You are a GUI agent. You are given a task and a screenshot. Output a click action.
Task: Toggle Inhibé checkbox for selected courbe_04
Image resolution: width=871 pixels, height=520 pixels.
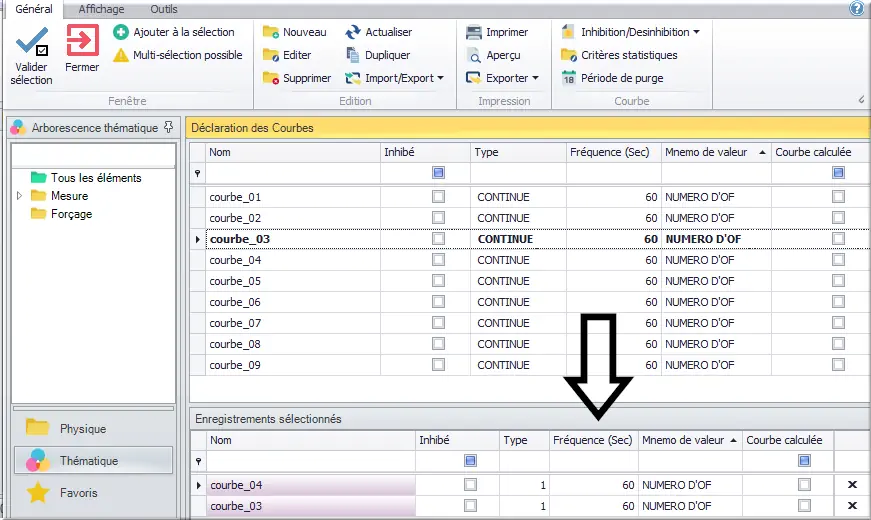tap(470, 484)
